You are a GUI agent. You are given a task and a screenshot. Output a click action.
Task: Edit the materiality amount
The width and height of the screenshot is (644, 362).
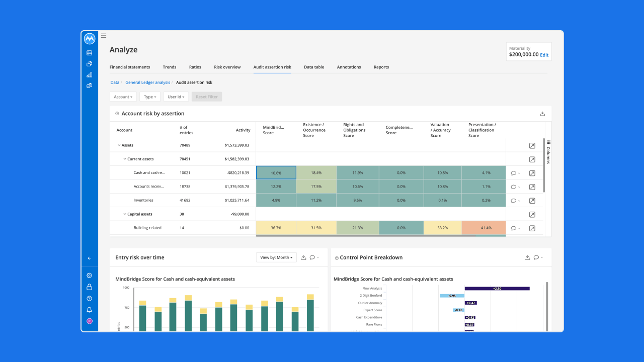[544, 55]
